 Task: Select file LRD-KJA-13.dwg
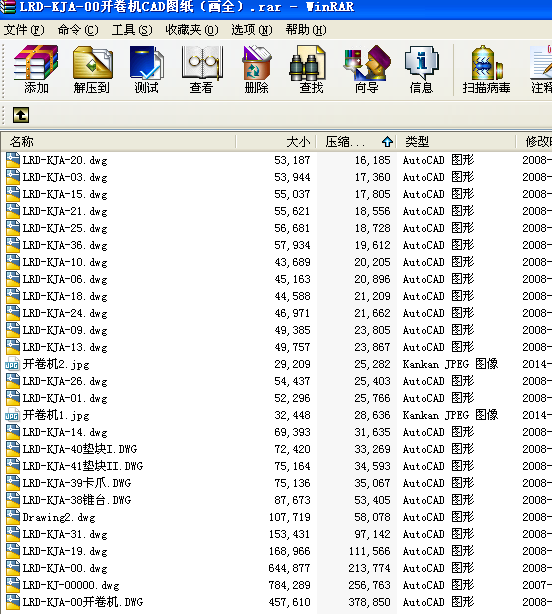[x=65, y=347]
